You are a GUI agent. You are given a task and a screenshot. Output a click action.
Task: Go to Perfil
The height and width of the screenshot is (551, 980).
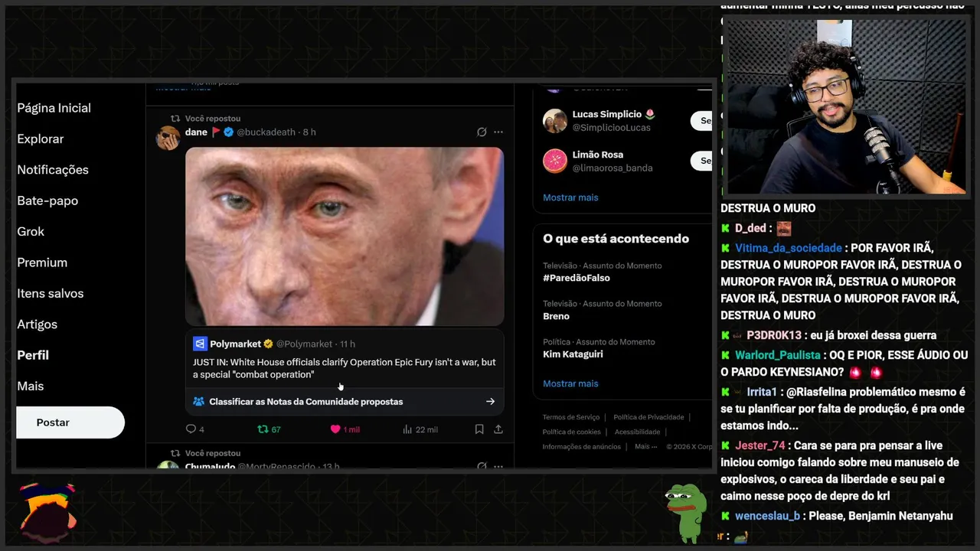[x=33, y=355]
